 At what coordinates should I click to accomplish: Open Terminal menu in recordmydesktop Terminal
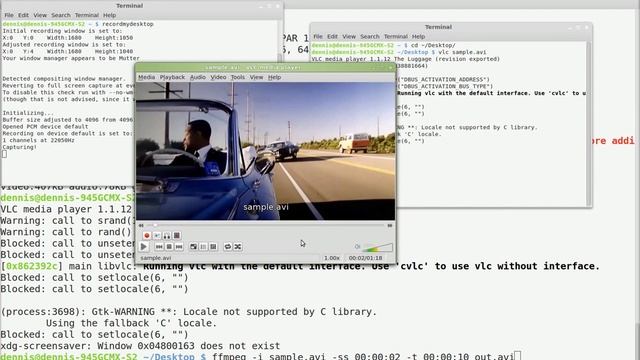pos(87,15)
